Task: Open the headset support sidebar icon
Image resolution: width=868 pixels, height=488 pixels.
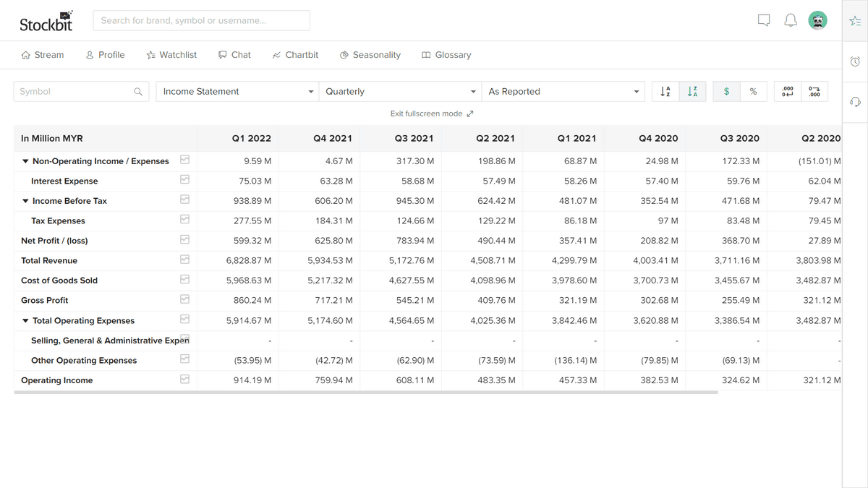Action: (855, 102)
